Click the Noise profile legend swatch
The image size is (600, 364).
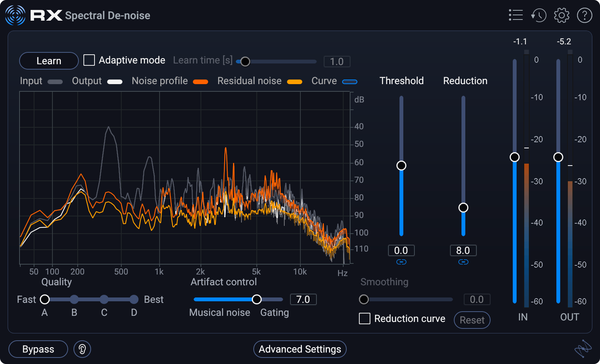[201, 81]
